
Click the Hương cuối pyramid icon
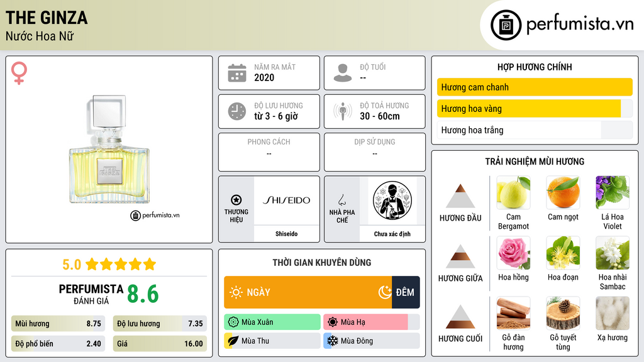460,317
